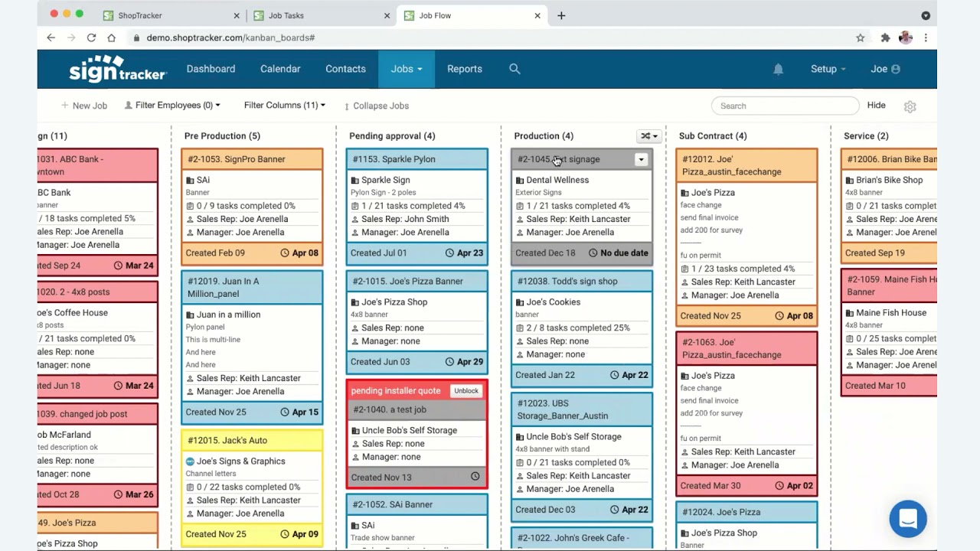Click Unblock on the pending installer quote card
980x551 pixels.
tap(466, 391)
